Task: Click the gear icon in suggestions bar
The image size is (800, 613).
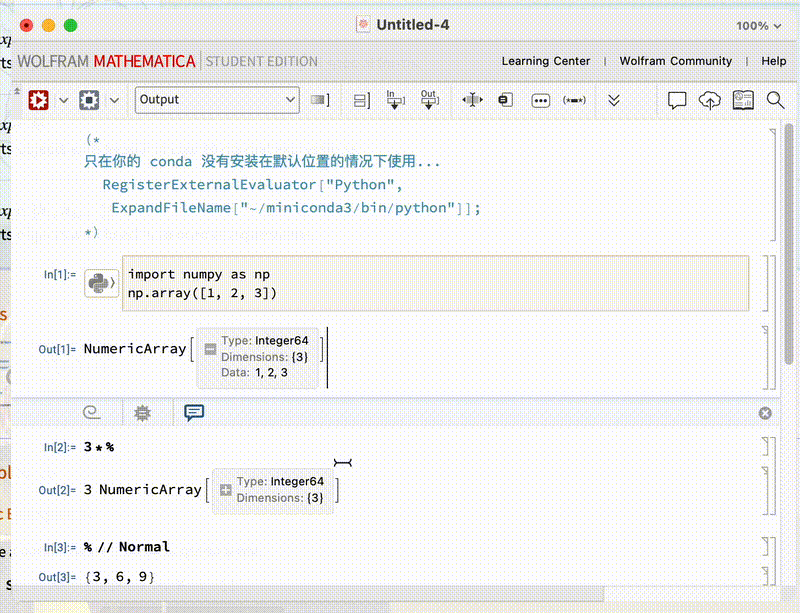Action: point(142,412)
